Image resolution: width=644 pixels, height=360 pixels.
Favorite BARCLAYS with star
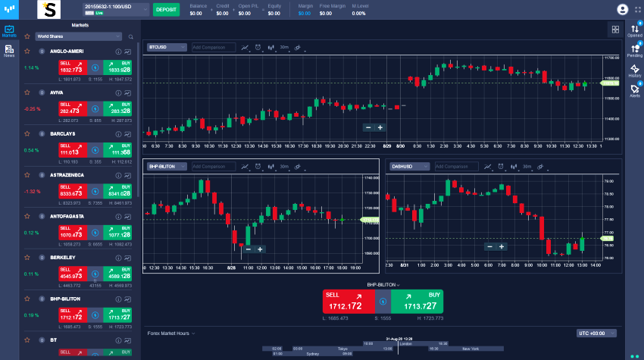coord(27,133)
